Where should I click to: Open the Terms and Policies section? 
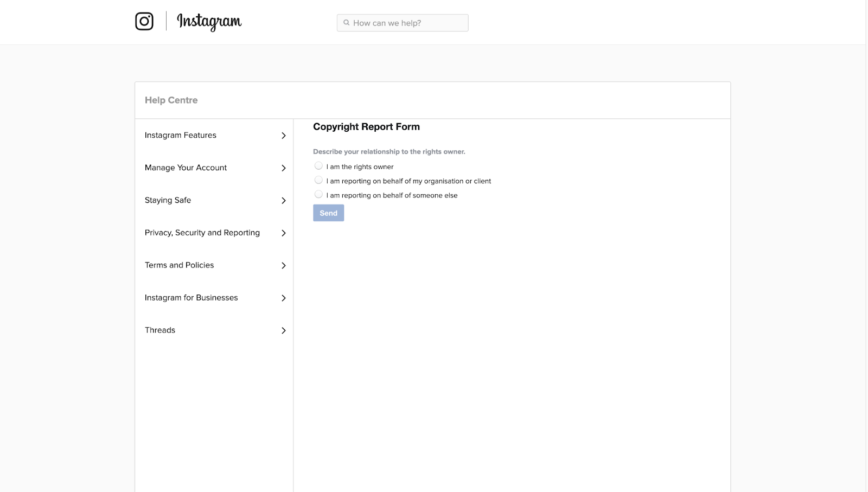click(179, 265)
